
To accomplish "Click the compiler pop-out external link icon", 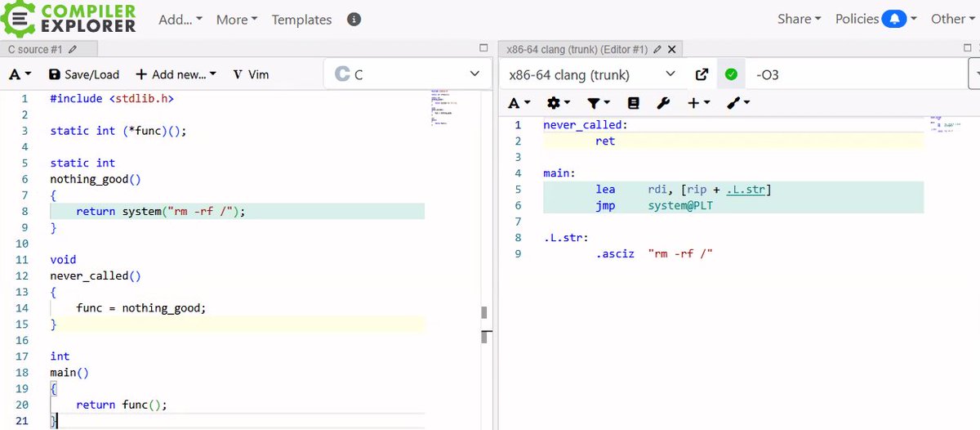I will pos(701,74).
